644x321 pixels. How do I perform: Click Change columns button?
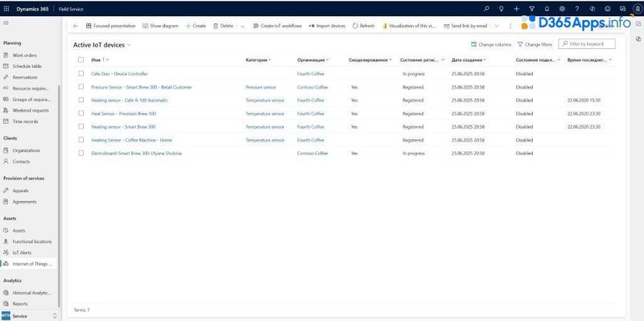pyautogui.click(x=491, y=44)
